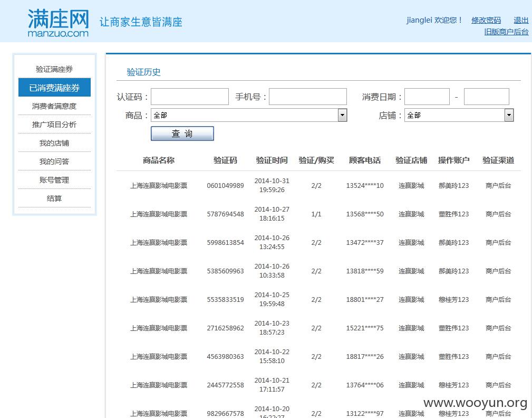Viewport: 532px width, 418px height.
Task: Click verification code 2716258962
Action: tap(225, 328)
